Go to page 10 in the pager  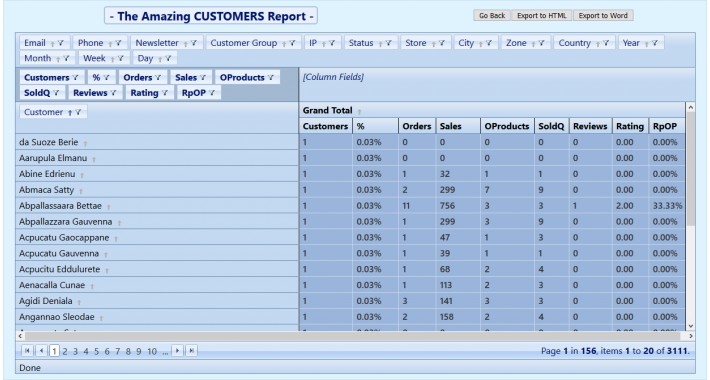[152, 351]
